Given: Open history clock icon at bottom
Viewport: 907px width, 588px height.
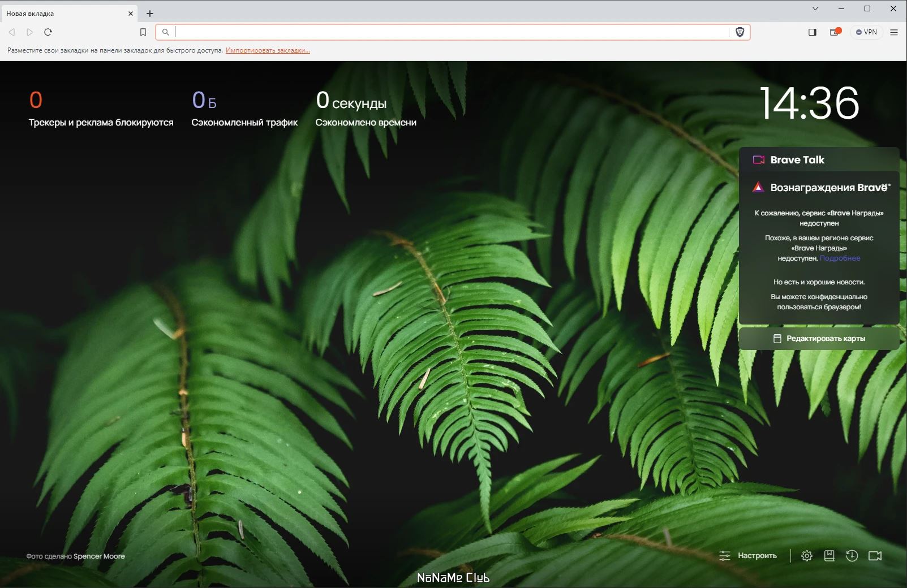Looking at the screenshot, I should (852, 556).
